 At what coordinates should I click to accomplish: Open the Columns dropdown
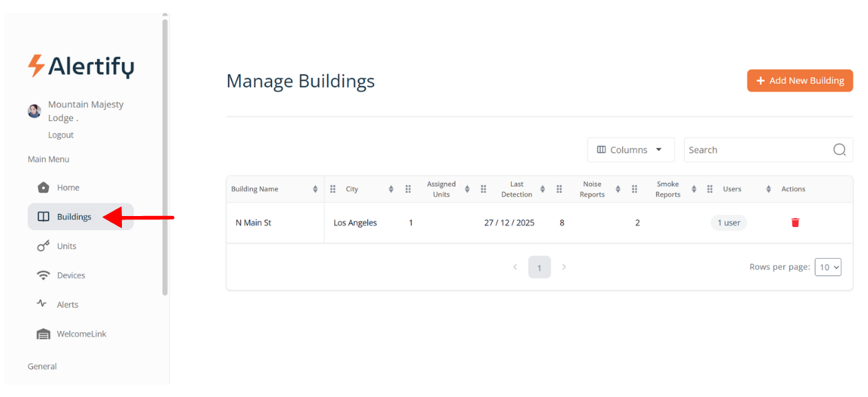pyautogui.click(x=630, y=150)
